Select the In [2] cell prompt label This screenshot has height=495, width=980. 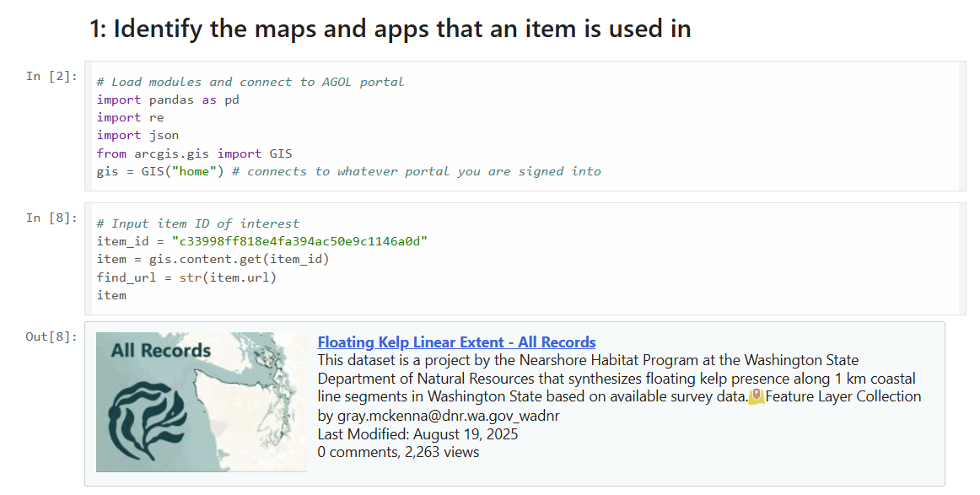(x=52, y=76)
